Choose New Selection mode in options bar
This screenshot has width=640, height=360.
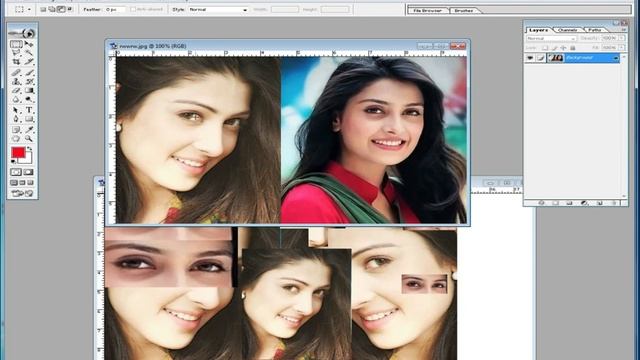pos(43,9)
